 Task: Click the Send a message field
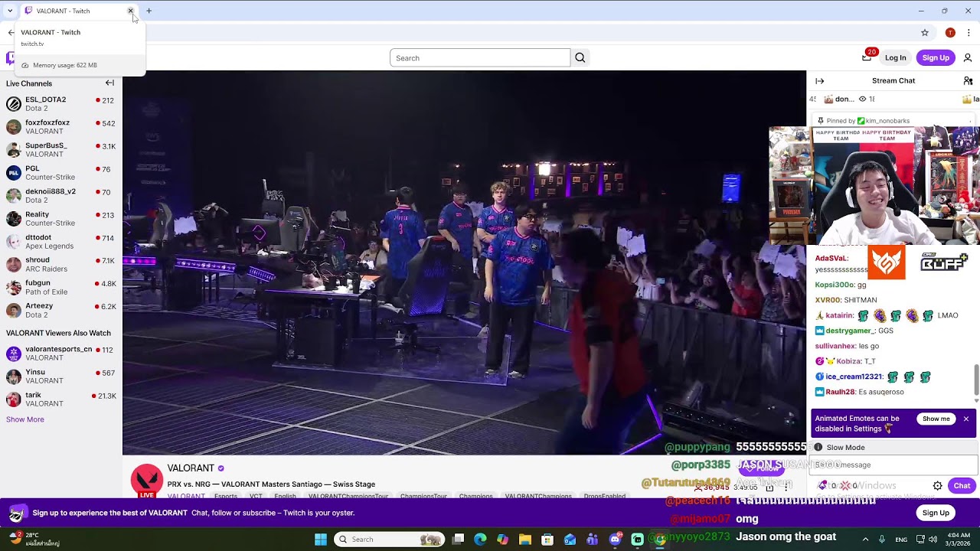point(893,465)
